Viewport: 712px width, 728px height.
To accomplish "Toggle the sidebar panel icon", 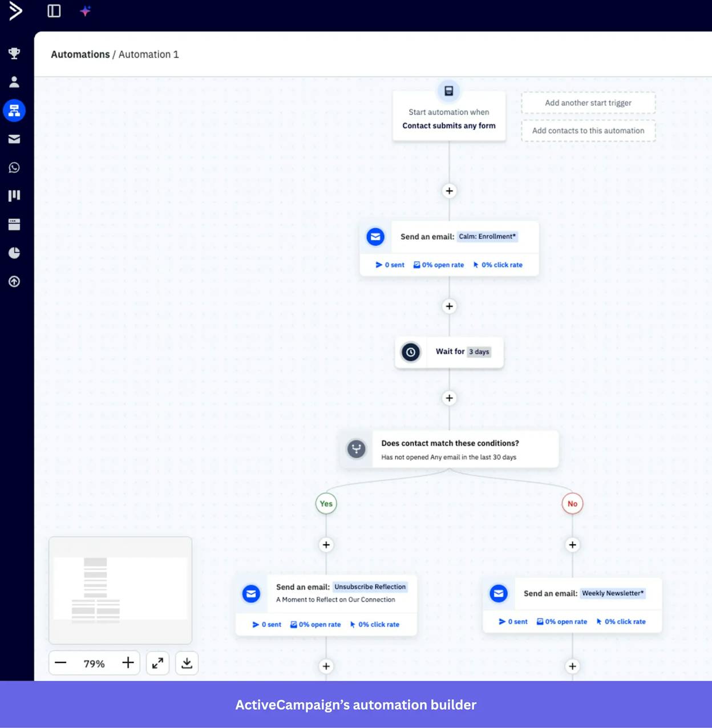I will pyautogui.click(x=54, y=11).
